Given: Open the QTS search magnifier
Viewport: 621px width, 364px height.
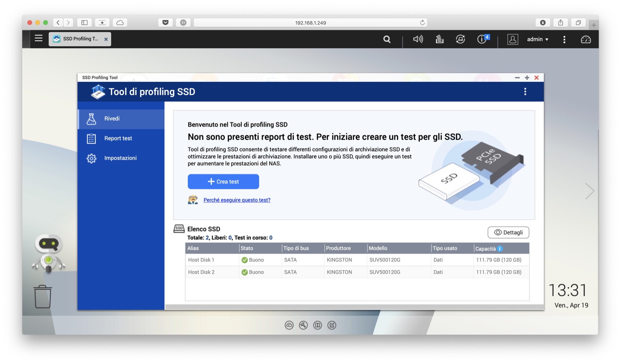Looking at the screenshot, I should click(x=387, y=39).
